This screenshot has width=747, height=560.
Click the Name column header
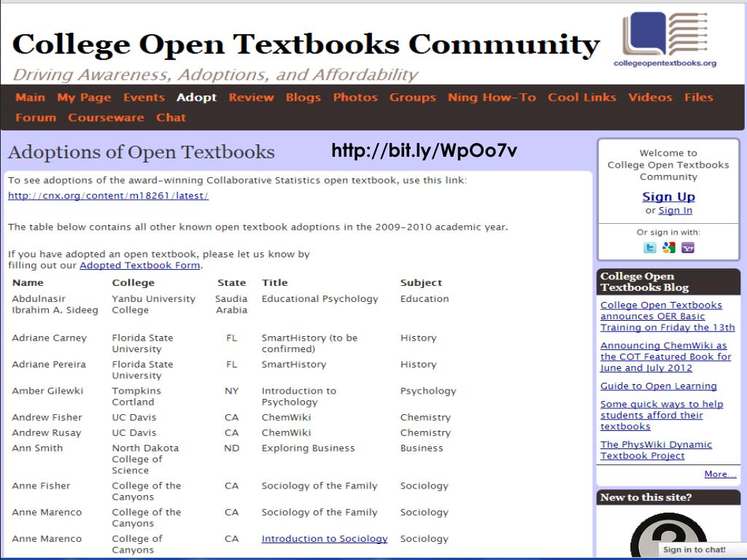pyautogui.click(x=28, y=283)
